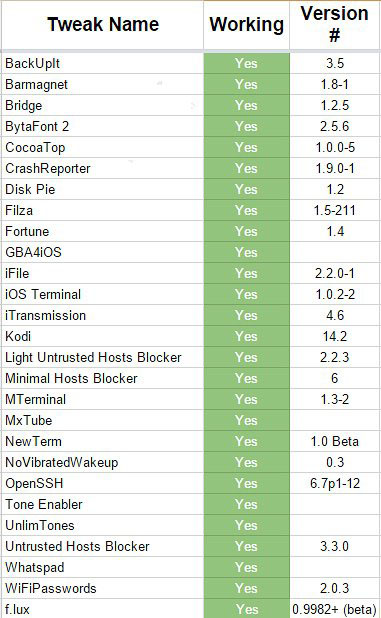The width and height of the screenshot is (381, 618).
Task: Click the CocoaTop version 1.0.0-5 cell
Action: [335, 147]
